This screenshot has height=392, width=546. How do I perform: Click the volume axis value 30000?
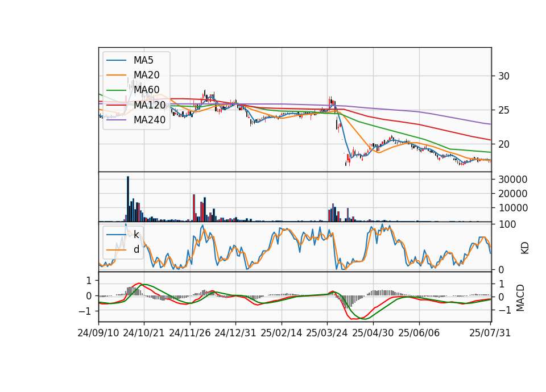[x=512, y=180]
